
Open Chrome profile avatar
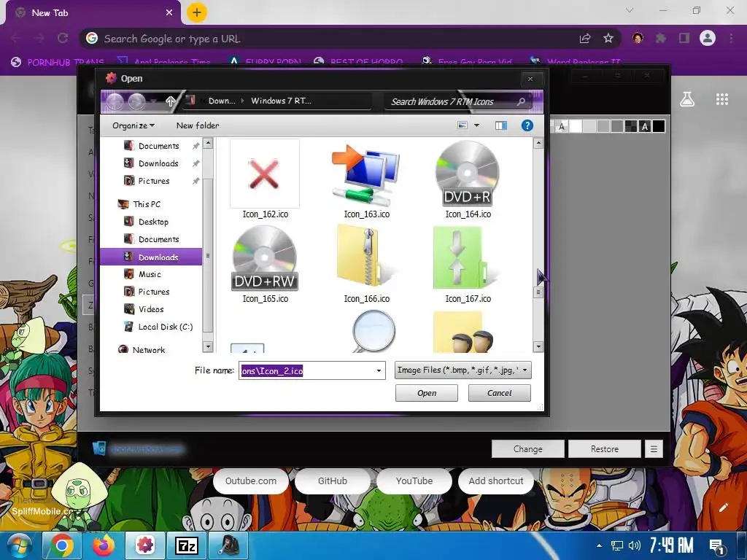[708, 38]
